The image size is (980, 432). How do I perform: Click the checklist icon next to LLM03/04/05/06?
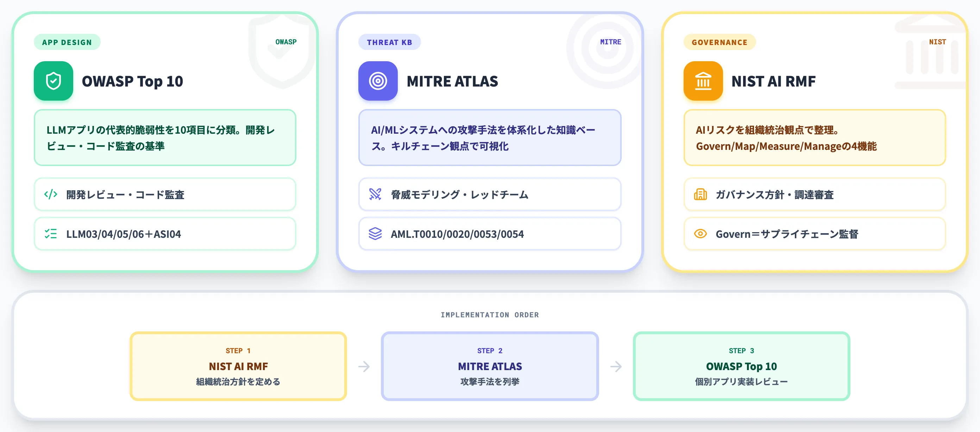tap(51, 234)
